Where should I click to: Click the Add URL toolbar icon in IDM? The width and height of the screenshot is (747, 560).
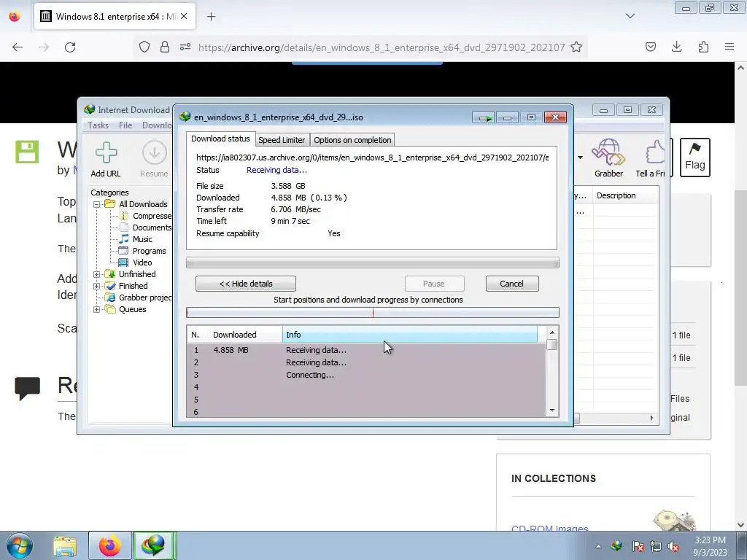(x=106, y=160)
